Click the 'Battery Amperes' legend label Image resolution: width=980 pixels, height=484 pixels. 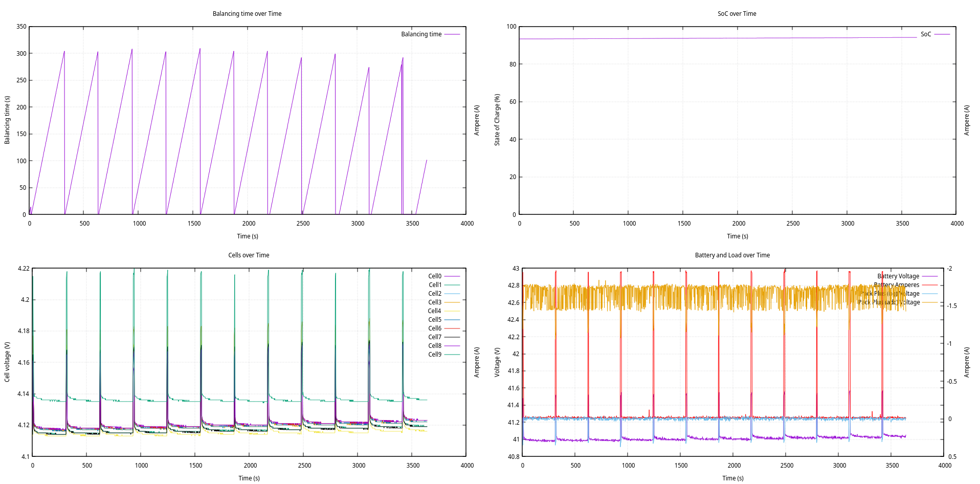(x=897, y=285)
